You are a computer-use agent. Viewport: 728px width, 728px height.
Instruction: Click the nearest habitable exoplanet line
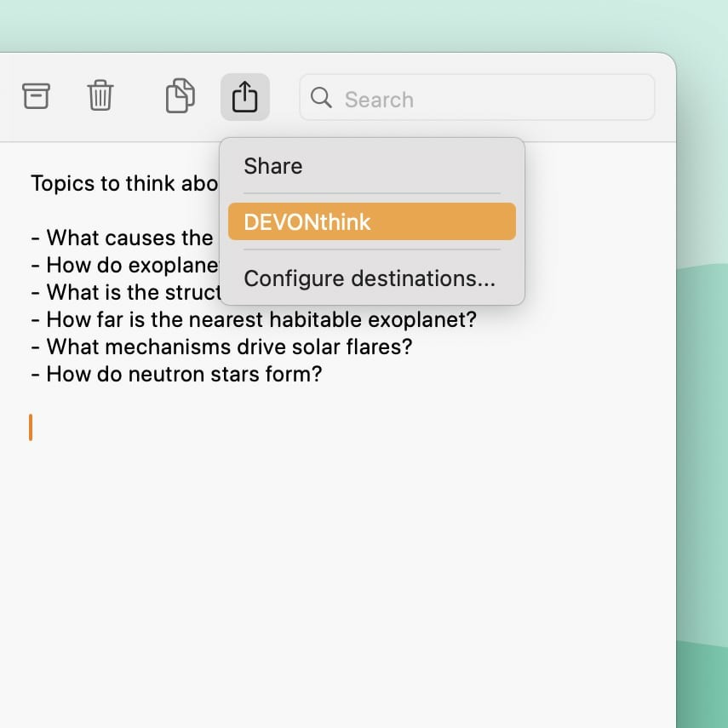pos(261,319)
